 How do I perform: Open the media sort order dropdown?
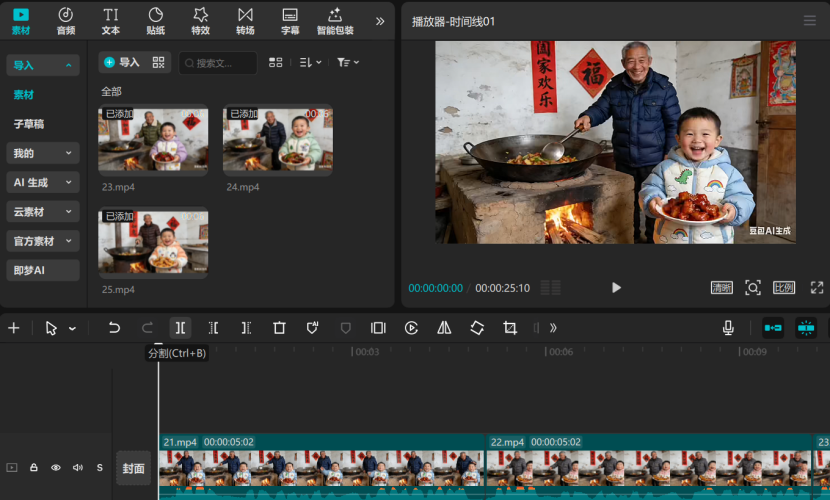coord(310,62)
